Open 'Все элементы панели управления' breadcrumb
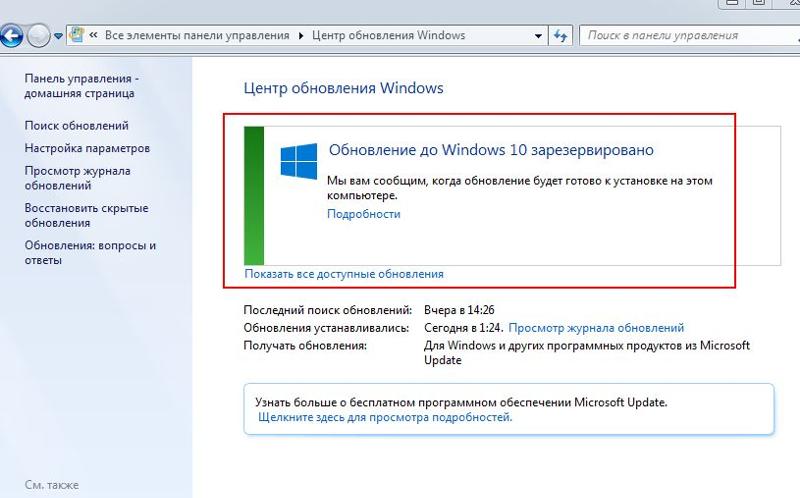This screenshot has width=800, height=498. tap(197, 35)
